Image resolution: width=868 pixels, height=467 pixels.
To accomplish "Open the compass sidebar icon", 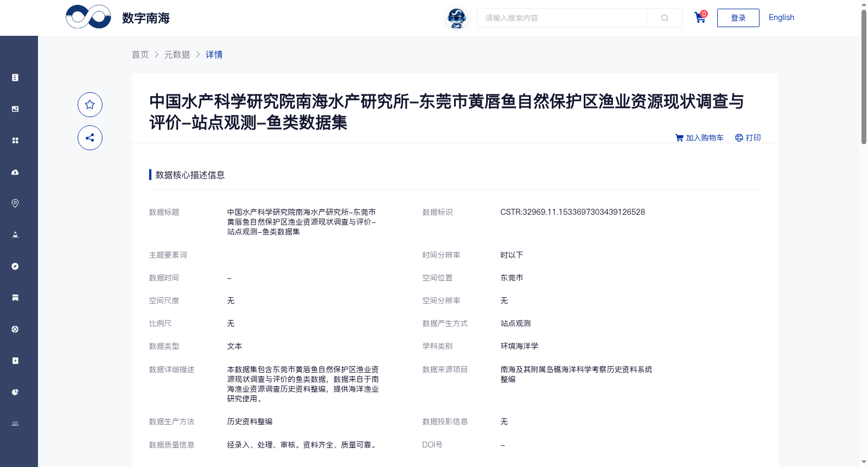I will pos(15,266).
